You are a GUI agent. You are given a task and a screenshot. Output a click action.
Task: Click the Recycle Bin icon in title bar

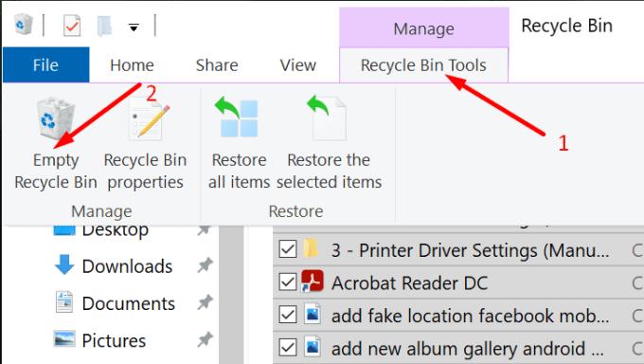23,25
